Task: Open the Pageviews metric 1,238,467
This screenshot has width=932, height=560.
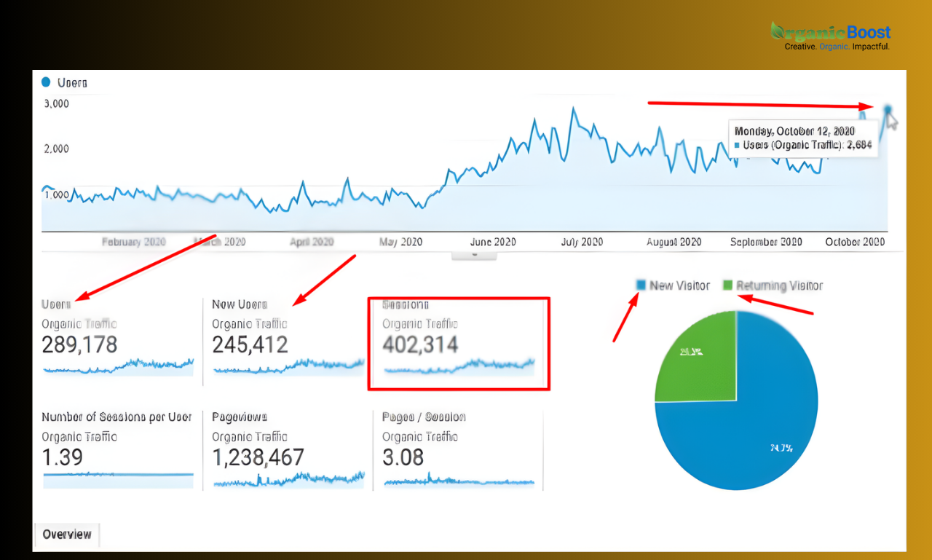Action: point(258,457)
